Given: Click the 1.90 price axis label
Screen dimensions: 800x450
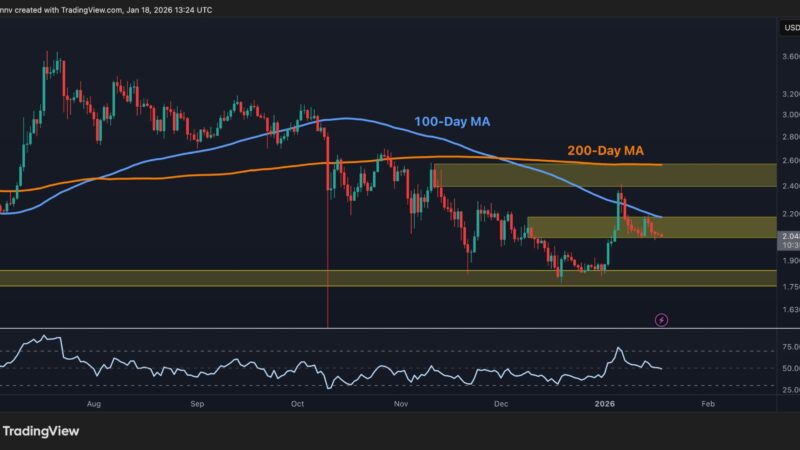Looking at the screenshot, I should click(x=791, y=260).
